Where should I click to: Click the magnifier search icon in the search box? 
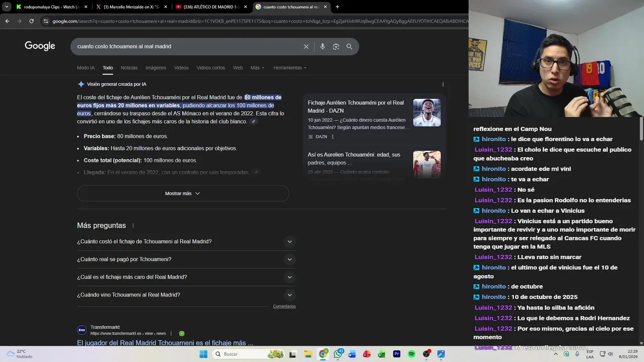pyautogui.click(x=349, y=46)
